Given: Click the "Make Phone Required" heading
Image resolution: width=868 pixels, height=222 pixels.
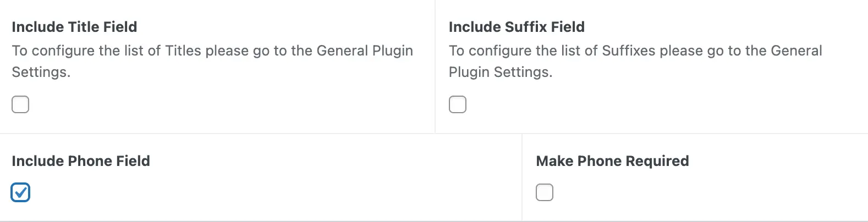Looking at the screenshot, I should pos(612,161).
